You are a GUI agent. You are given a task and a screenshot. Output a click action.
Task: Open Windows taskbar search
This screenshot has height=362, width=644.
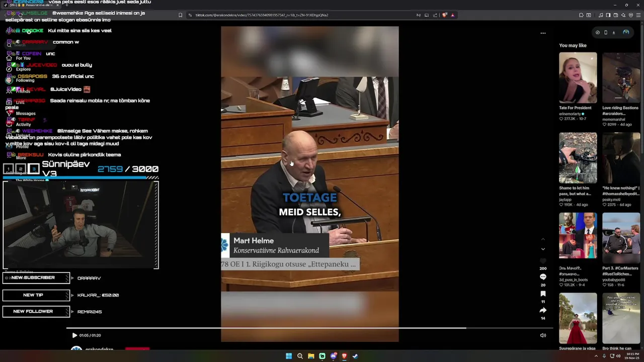click(300, 356)
